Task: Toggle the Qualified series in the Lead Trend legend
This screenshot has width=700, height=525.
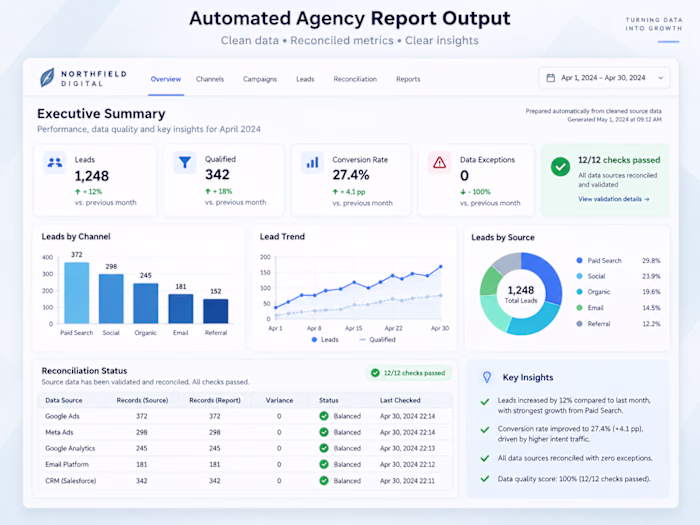Action: click(378, 340)
